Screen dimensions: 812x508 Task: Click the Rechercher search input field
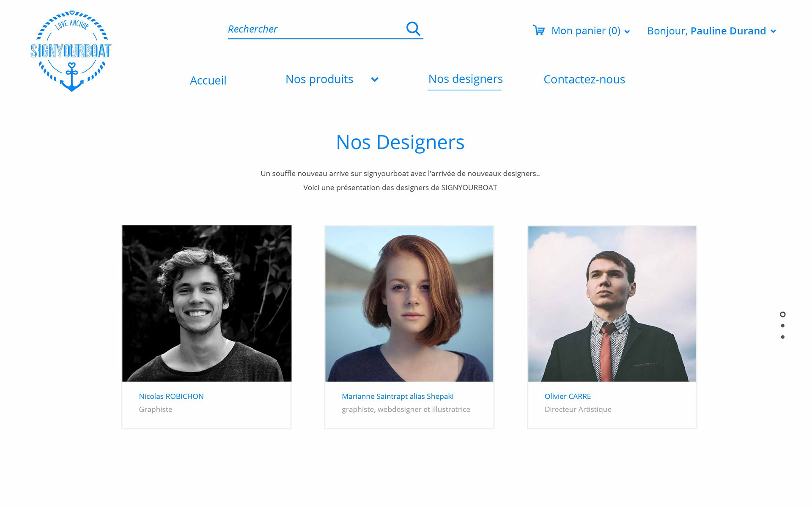(315, 29)
